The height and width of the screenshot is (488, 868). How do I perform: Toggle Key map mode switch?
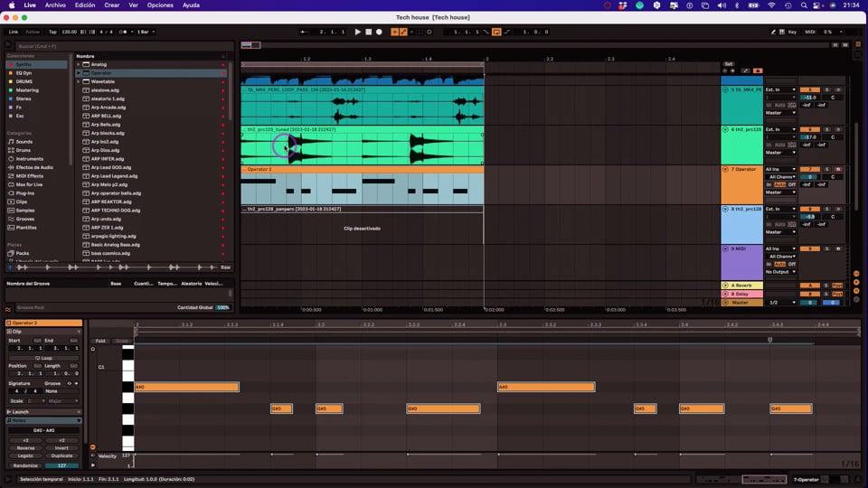click(793, 33)
